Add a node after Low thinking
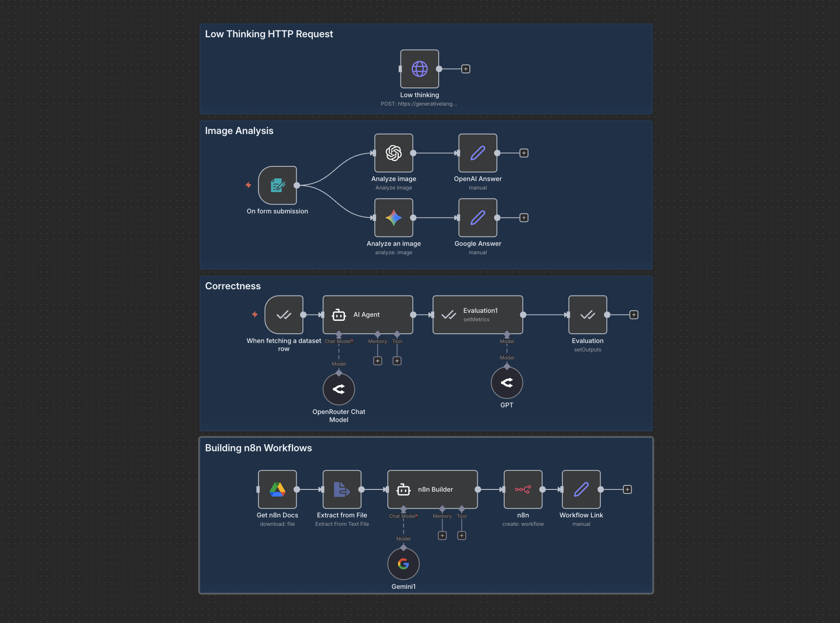The image size is (840, 623). 466,69
